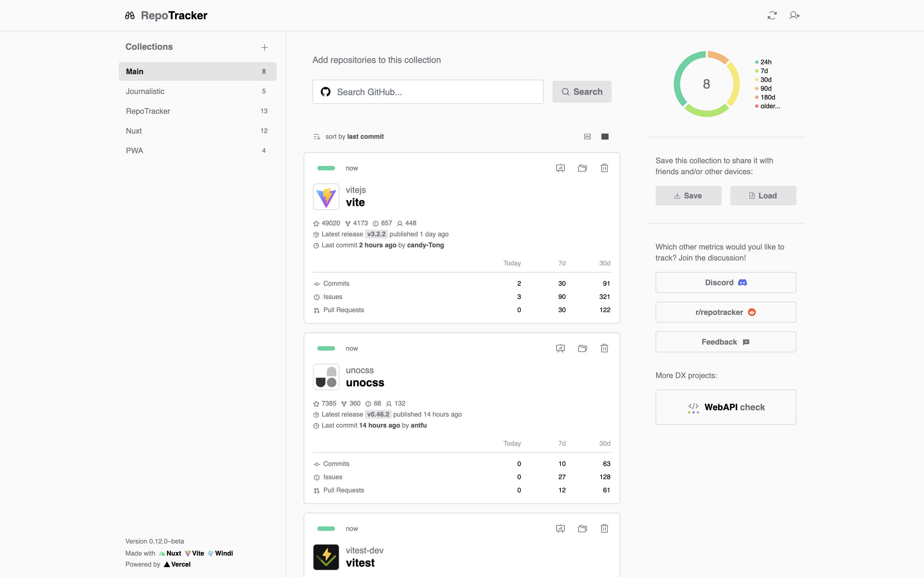Click the refresh data icon in header
The image size is (924, 577).
click(772, 15)
